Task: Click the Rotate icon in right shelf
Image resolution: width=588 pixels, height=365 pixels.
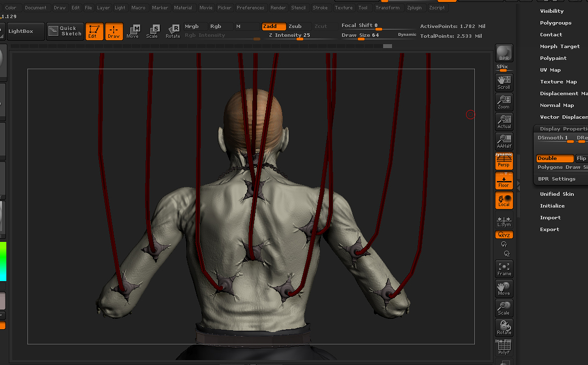Action: pos(504,328)
